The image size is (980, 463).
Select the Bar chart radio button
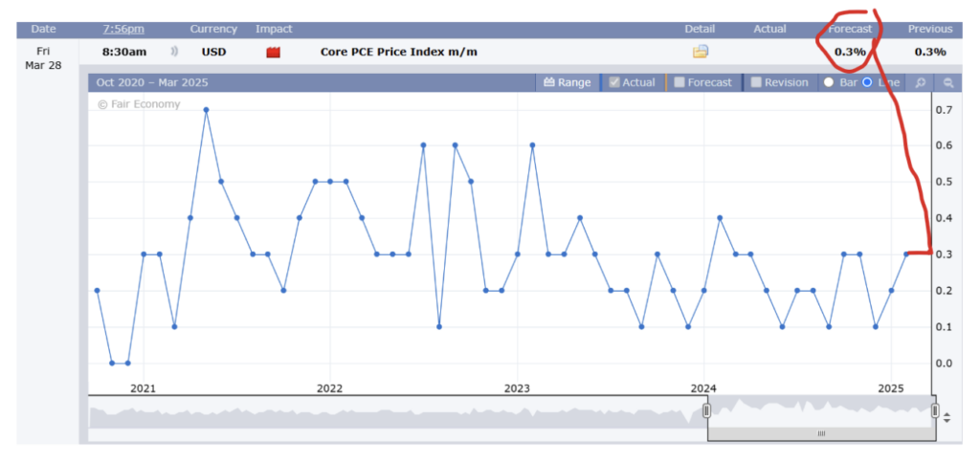[830, 82]
